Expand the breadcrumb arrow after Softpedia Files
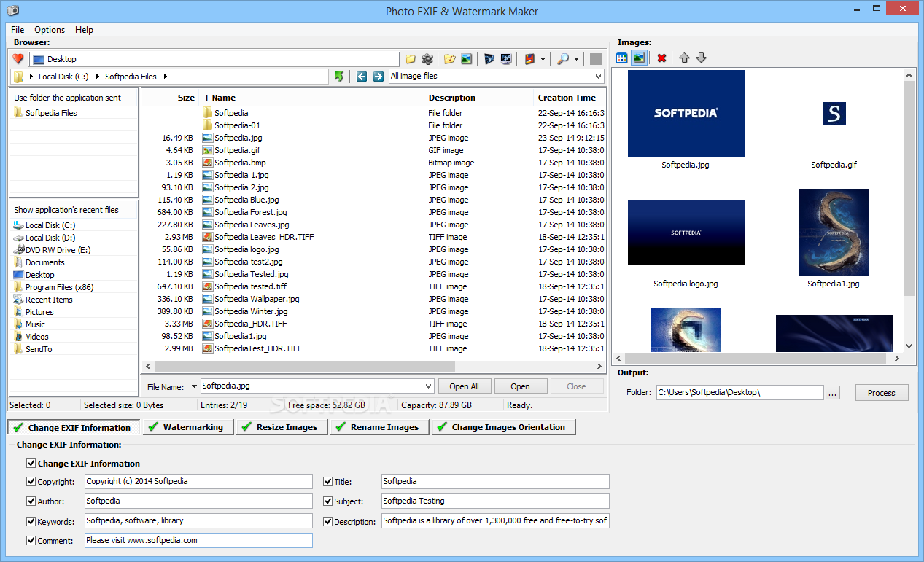Image resolution: width=924 pixels, height=562 pixels. coord(165,76)
